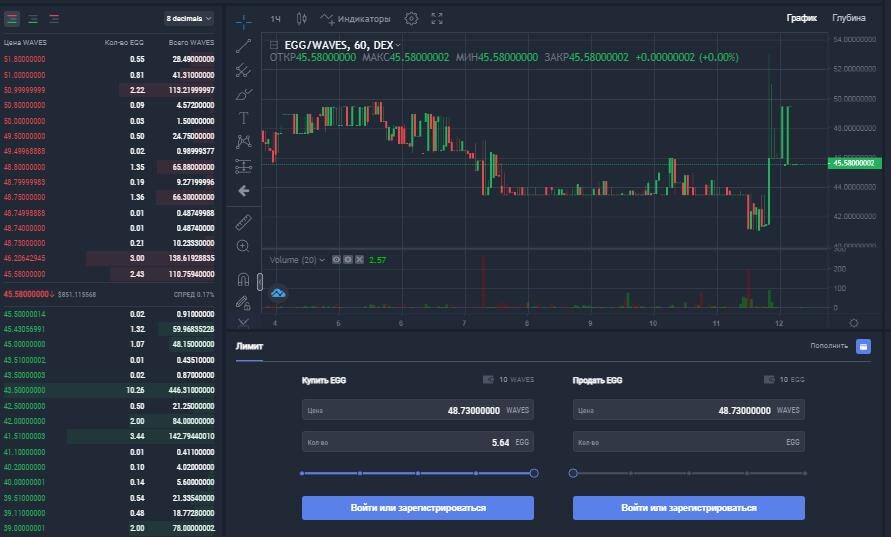Image resolution: width=891 pixels, height=537 pixels.
Task: Click Пополнить deposit link
Action: [828, 345]
